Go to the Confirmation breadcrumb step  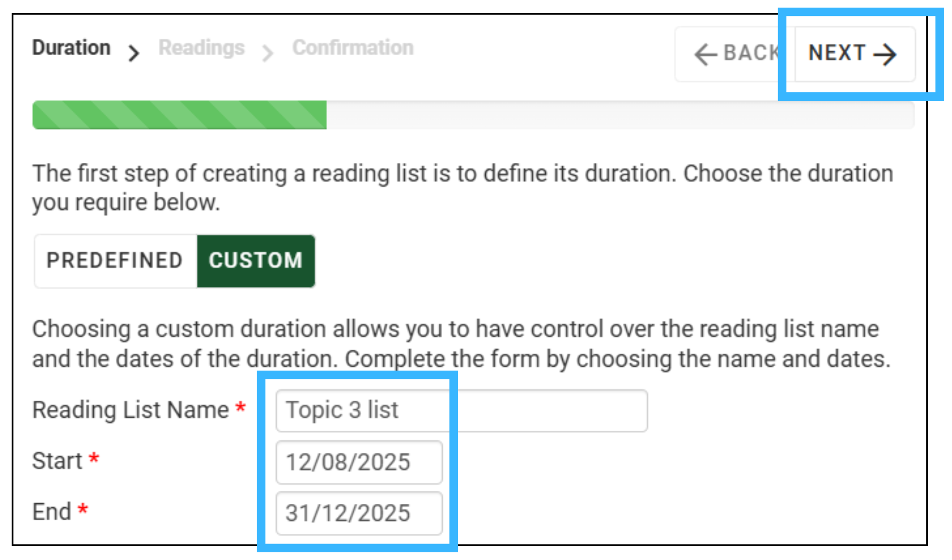[353, 47]
